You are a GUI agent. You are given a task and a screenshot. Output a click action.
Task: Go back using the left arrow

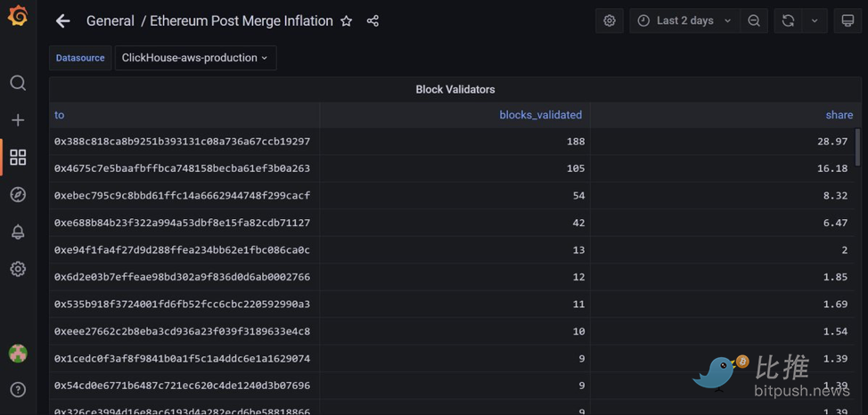(62, 20)
